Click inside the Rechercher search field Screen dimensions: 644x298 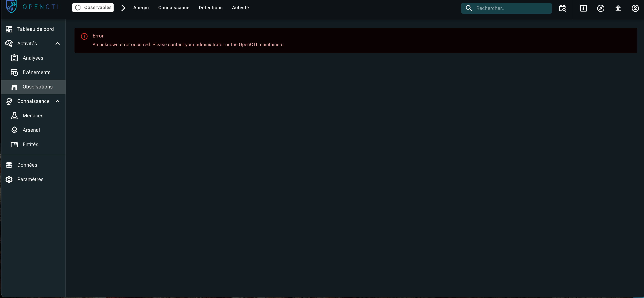point(510,8)
